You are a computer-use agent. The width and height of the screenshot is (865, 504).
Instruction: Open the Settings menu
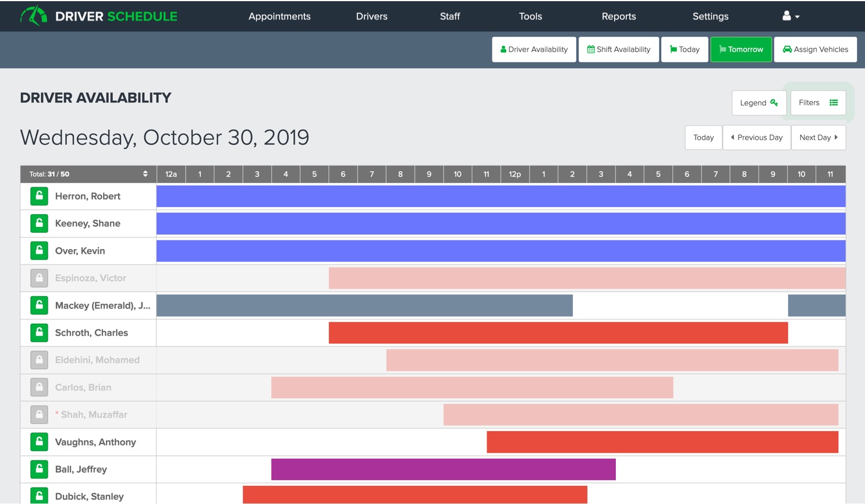[x=710, y=16]
